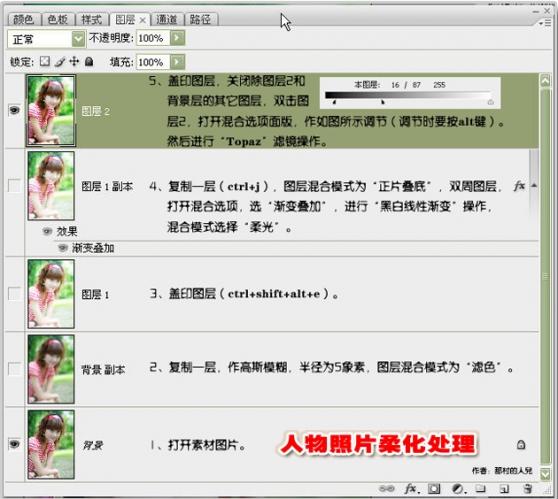Click the 效果 label
Image resolution: width=558 pixels, height=499 pixels.
67,231
